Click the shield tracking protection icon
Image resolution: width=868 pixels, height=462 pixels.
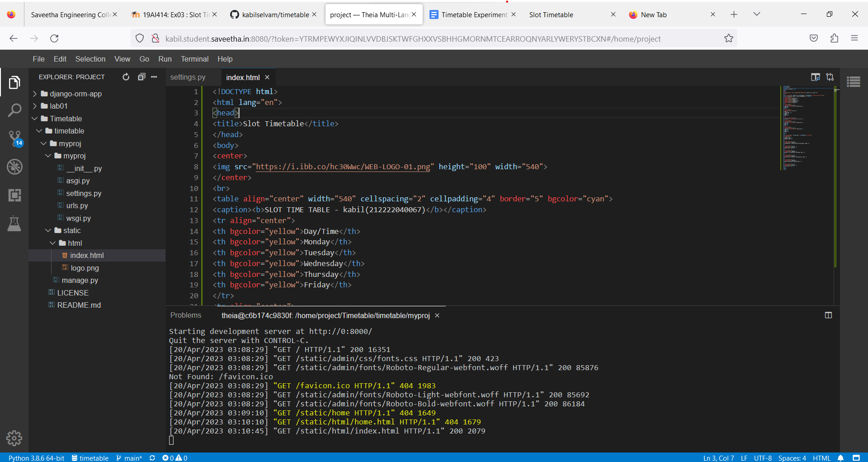tap(140, 38)
